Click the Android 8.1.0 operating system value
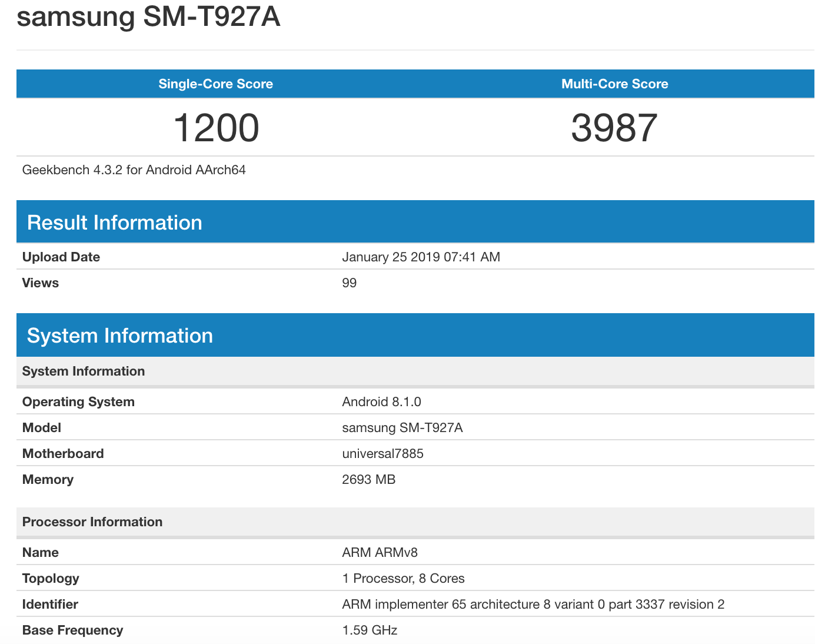 [381, 402]
